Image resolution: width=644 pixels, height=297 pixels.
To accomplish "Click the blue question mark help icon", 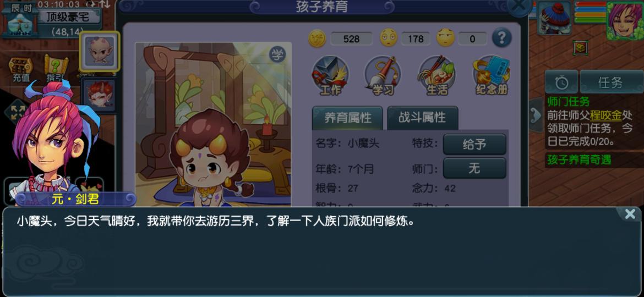I will 501,38.
